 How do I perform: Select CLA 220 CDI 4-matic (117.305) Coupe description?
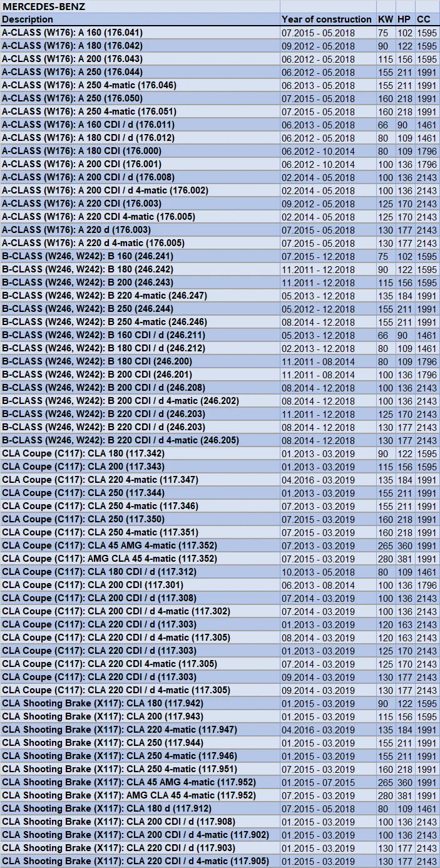pyautogui.click(x=140, y=664)
